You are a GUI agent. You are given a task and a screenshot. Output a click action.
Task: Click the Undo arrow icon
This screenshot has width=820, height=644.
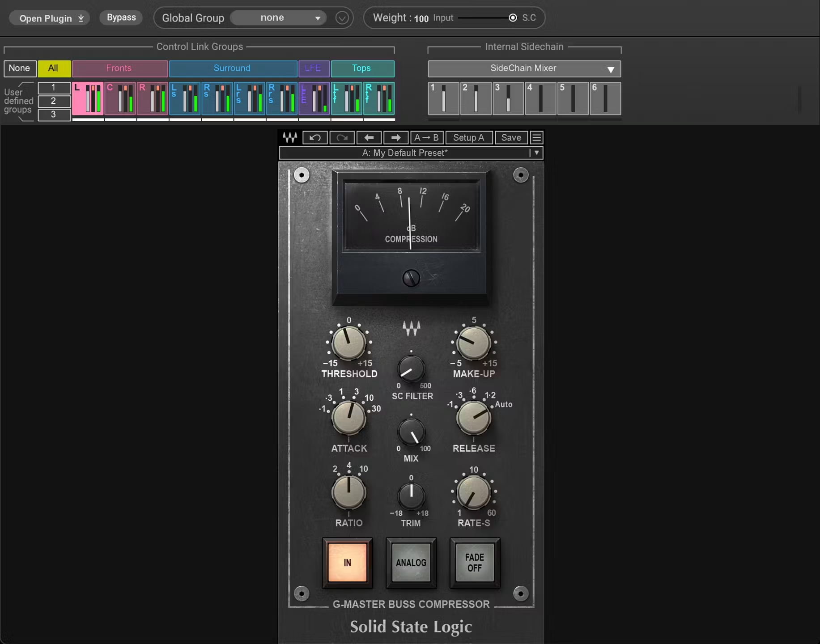315,138
